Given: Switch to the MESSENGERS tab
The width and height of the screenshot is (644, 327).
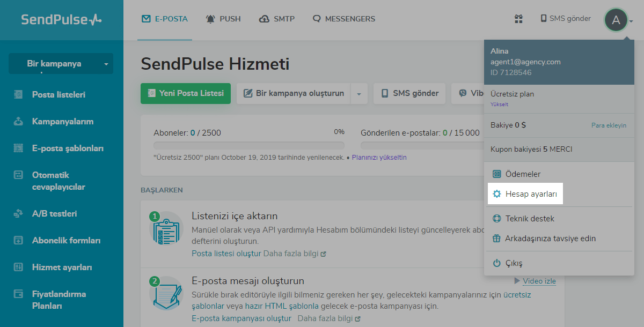Looking at the screenshot, I should coord(344,19).
